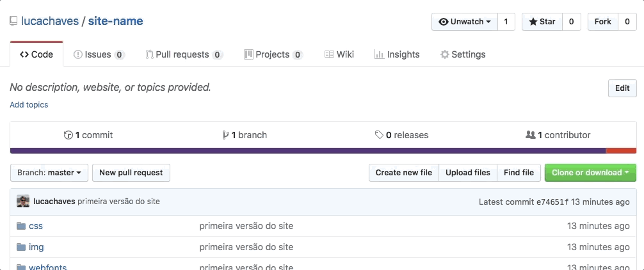This screenshot has height=270, width=644.
Task: Click the repository book icon beside lucachaves
Action: click(13, 21)
